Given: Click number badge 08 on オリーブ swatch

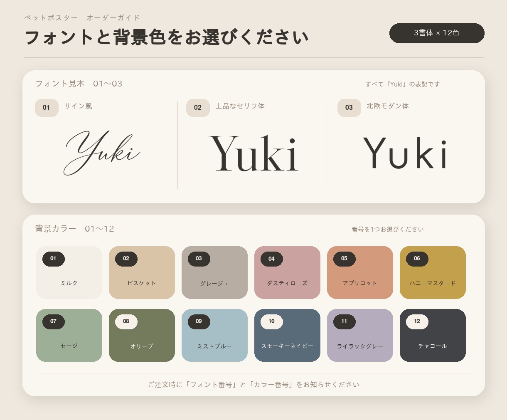Looking at the screenshot, I should coord(126,321).
